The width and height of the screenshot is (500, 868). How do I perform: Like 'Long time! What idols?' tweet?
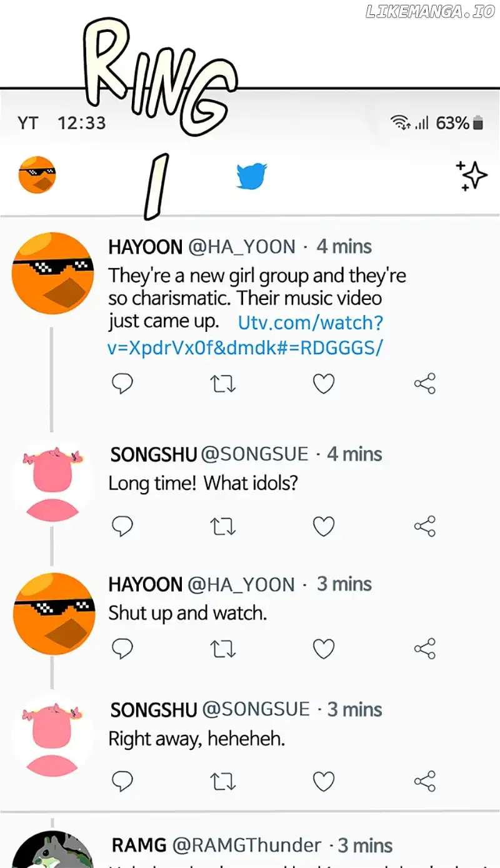click(323, 527)
